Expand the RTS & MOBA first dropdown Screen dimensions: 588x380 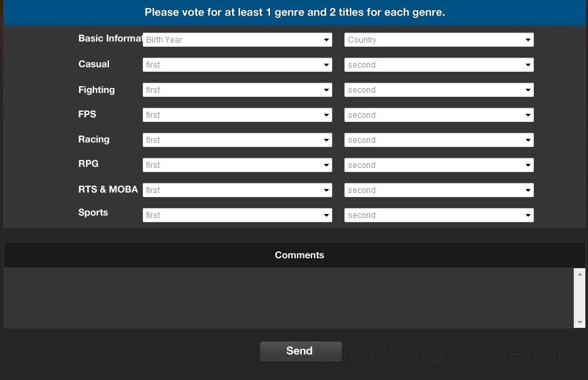coord(237,190)
